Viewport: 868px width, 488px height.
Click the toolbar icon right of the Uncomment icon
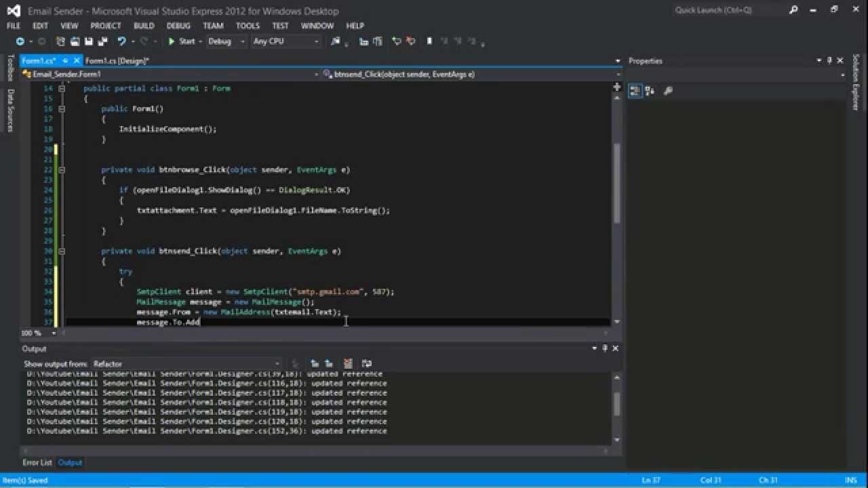[397, 41]
